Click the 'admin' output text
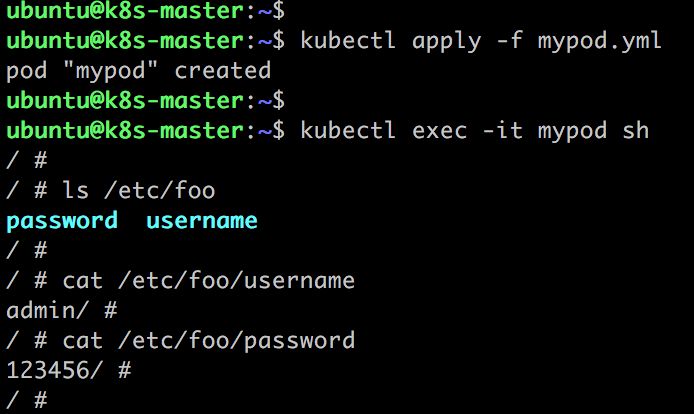This screenshot has width=694, height=414. pyautogui.click(x=41, y=310)
